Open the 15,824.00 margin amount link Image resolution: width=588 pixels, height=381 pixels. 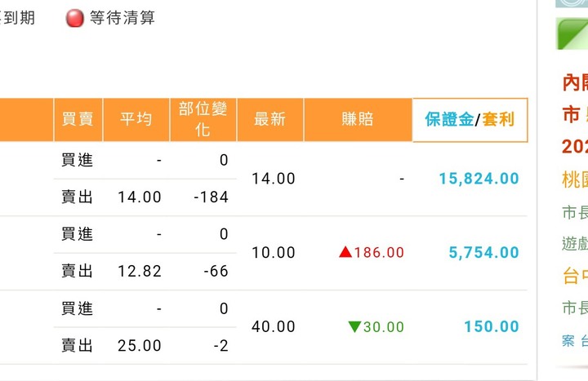click(x=479, y=179)
